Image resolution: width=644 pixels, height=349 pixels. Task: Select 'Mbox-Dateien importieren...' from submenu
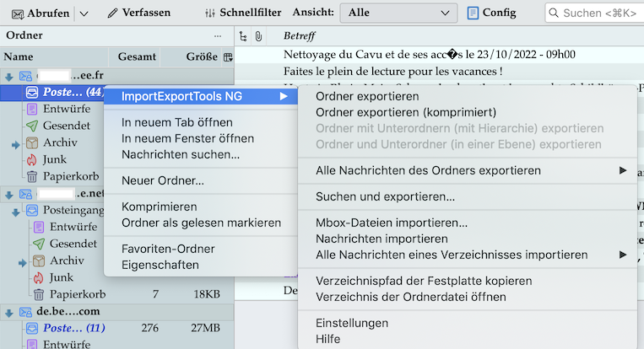click(392, 223)
